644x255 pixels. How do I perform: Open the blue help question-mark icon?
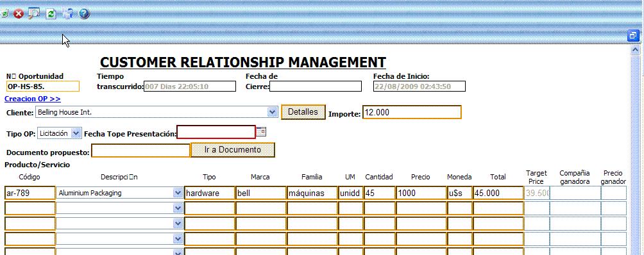click(84, 14)
